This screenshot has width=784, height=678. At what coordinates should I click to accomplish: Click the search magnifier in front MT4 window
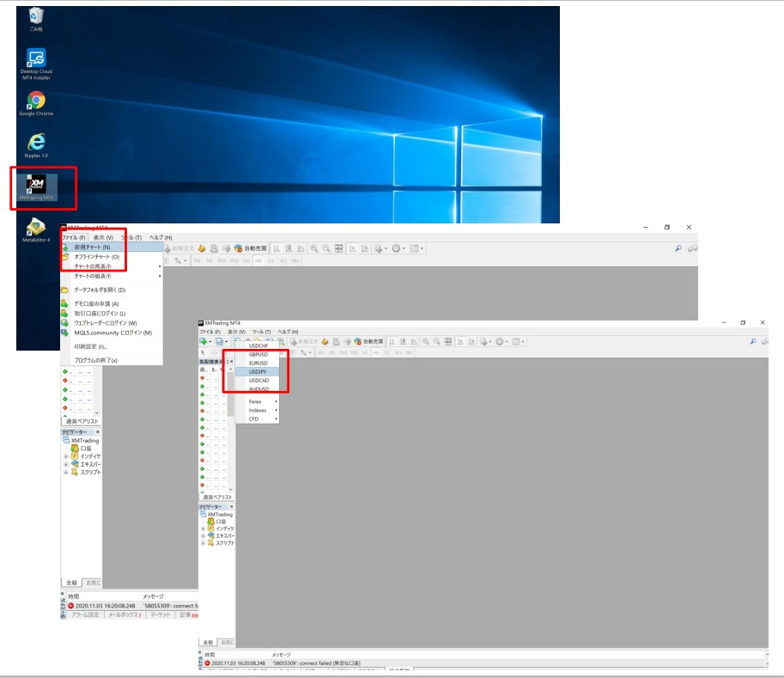(x=753, y=342)
